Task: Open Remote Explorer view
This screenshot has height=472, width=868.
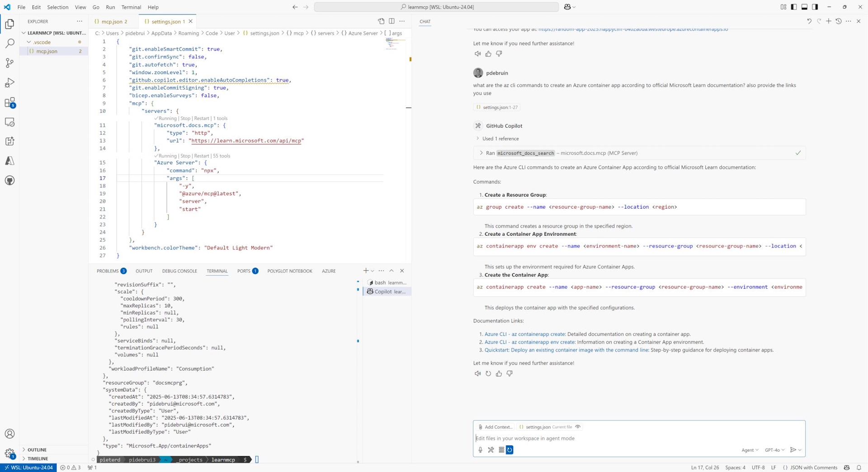Action: pyautogui.click(x=9, y=122)
